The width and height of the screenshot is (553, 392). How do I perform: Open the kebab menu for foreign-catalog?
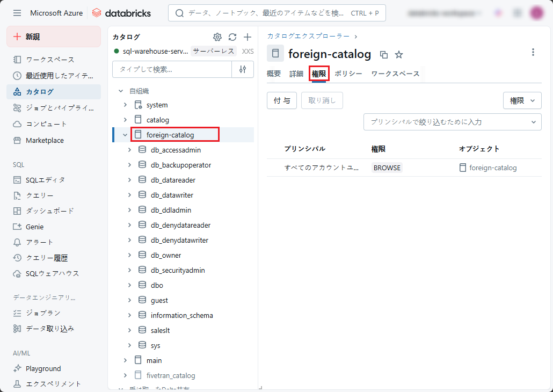(x=533, y=52)
